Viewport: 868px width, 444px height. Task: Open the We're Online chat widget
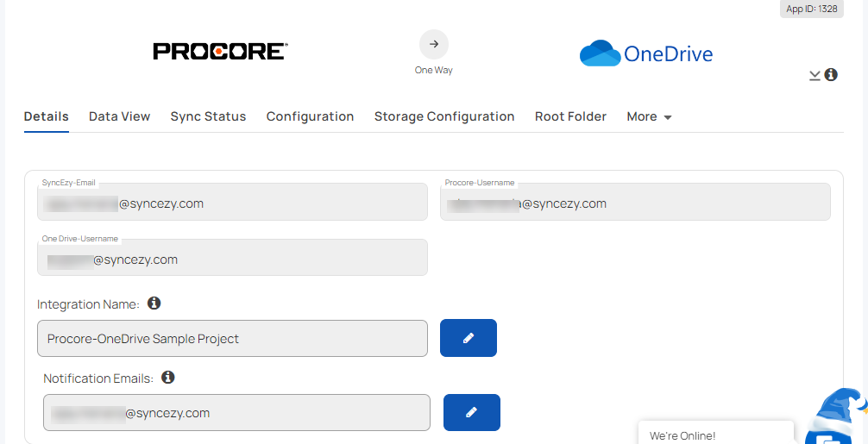click(715, 433)
